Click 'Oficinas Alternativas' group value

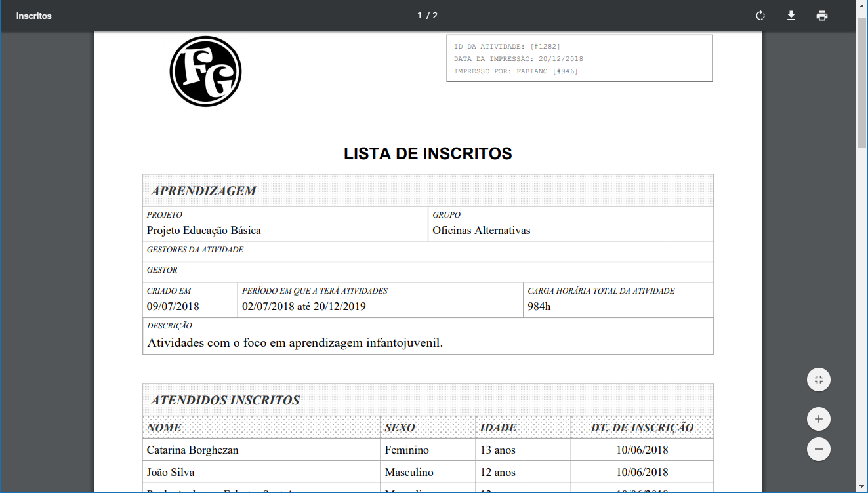point(482,231)
